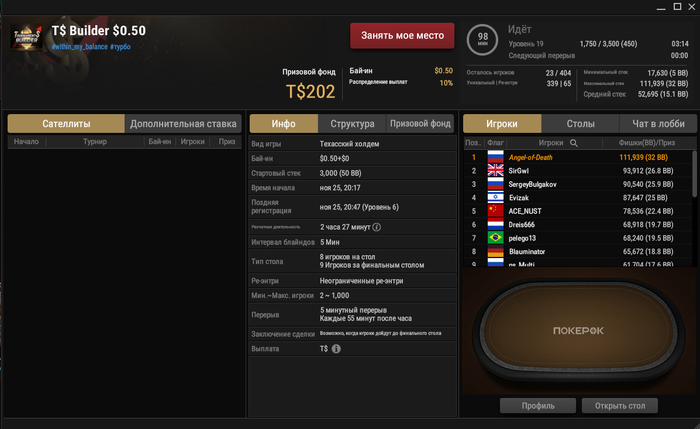Click the Техасский холдем game type value
The image size is (700, 429).
349,144
